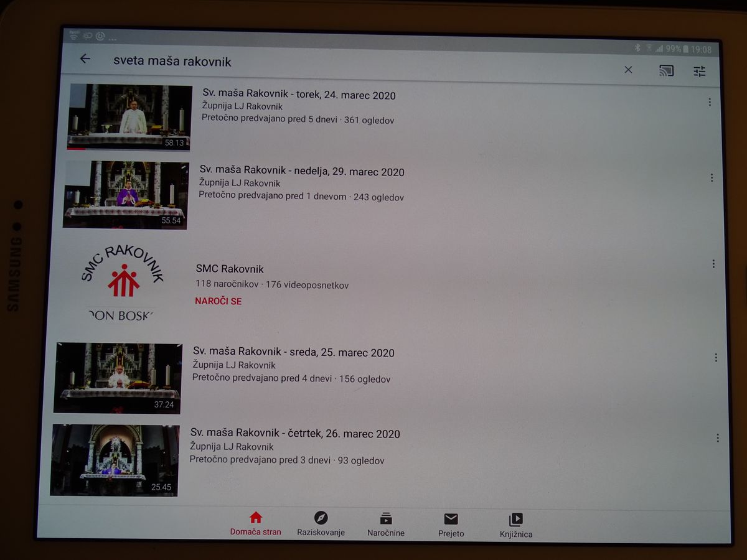Clear the search text with X icon

pos(628,70)
